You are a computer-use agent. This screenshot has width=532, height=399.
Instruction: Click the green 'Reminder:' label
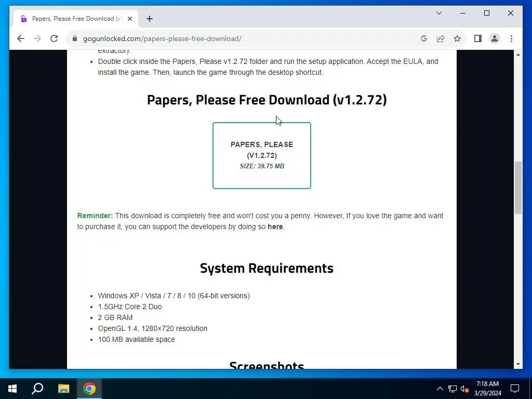95,216
